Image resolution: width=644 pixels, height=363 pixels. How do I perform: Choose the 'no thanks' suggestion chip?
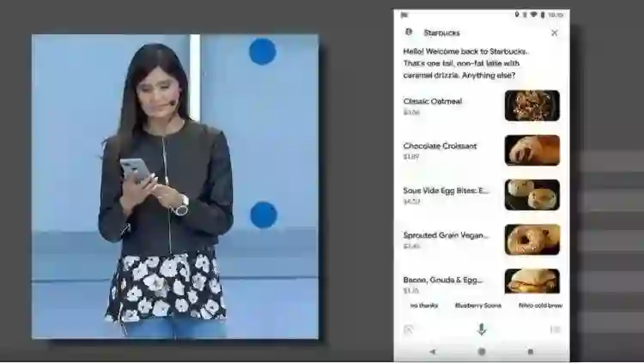[424, 306]
